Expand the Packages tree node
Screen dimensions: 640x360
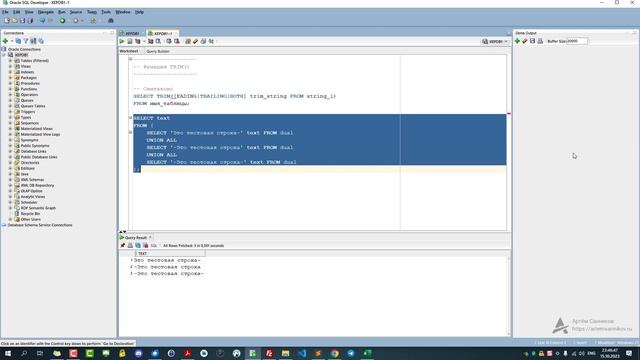pyautogui.click(x=10, y=78)
